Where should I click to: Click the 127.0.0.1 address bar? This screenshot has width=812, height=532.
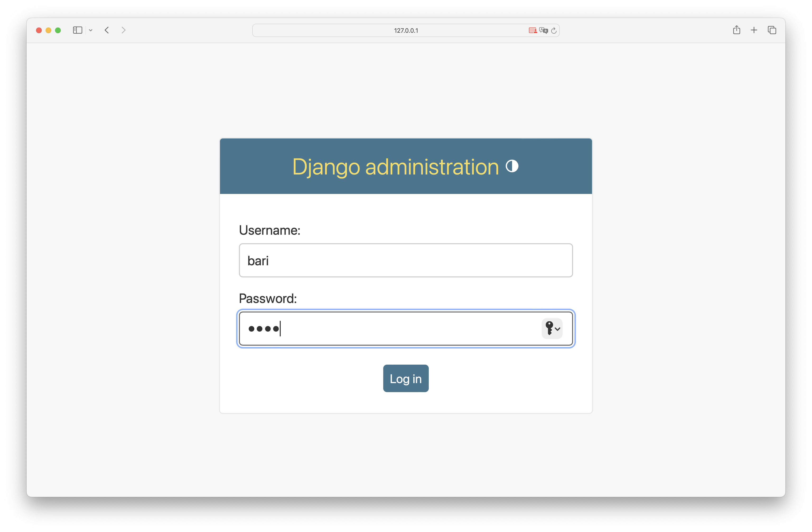(x=406, y=30)
